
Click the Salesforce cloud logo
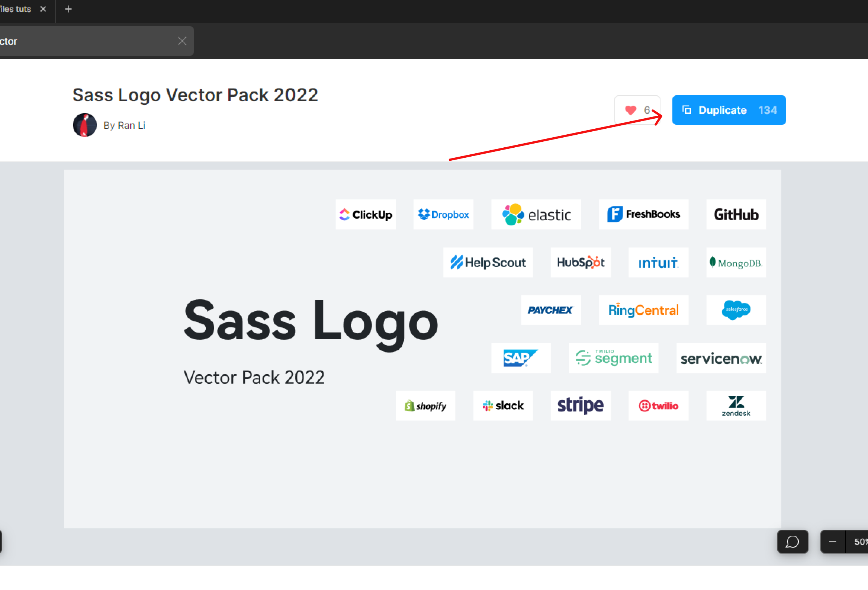point(736,310)
